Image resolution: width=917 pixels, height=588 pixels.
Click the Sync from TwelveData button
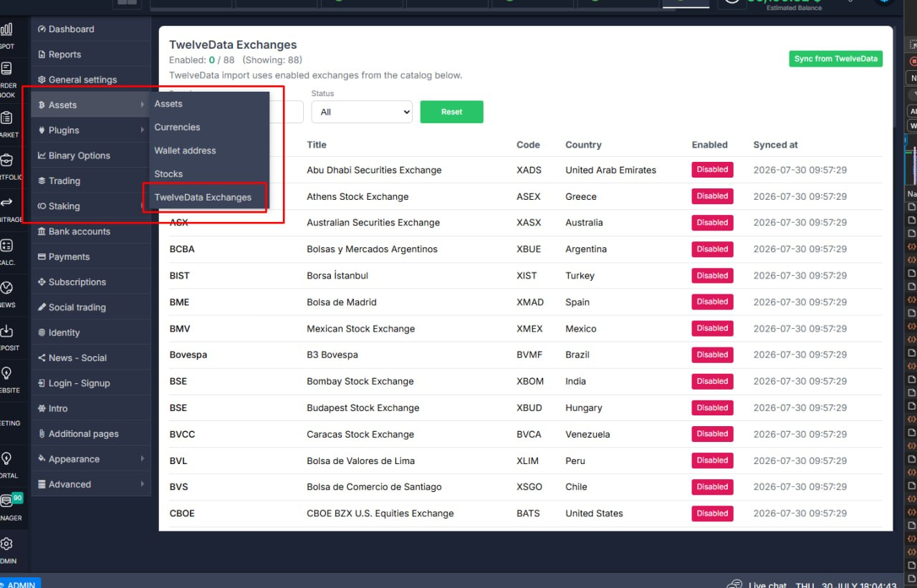[x=835, y=59]
